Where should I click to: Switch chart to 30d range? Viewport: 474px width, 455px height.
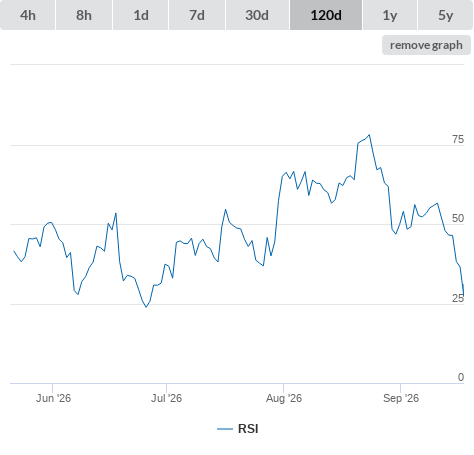(x=257, y=15)
